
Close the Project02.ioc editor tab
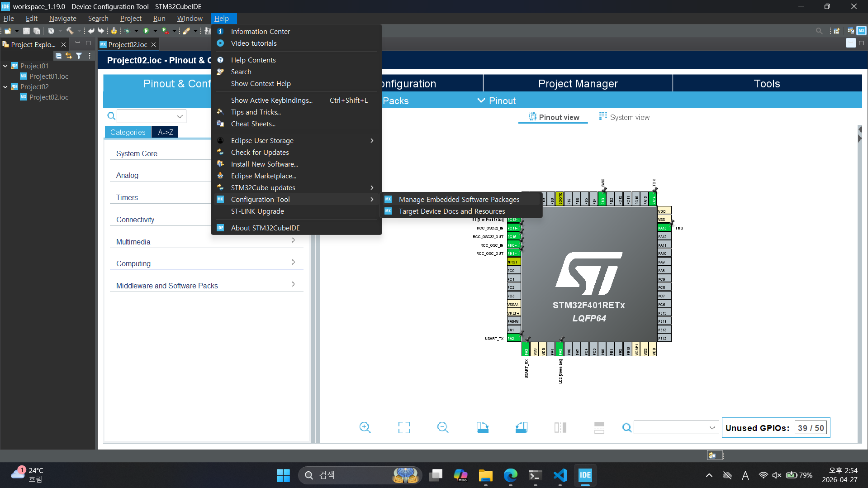153,44
